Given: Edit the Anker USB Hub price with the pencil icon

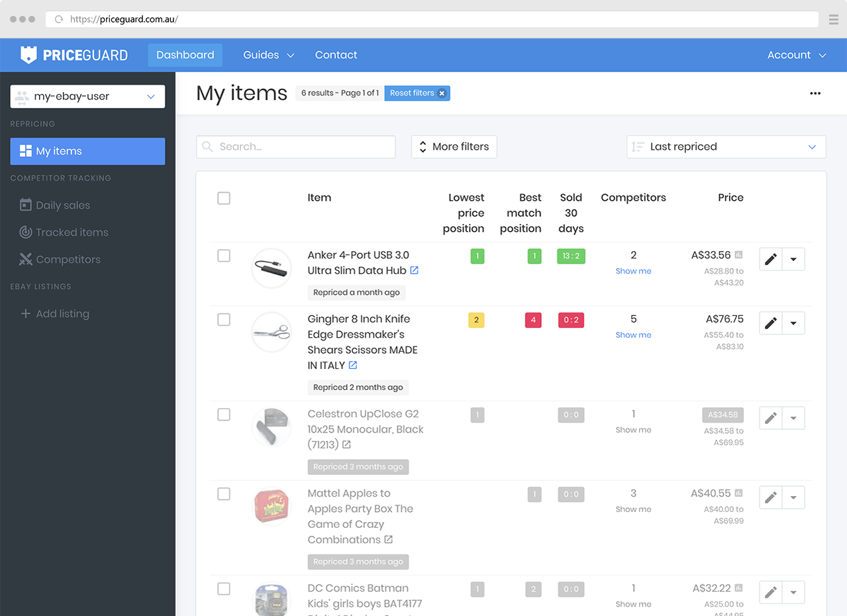Looking at the screenshot, I should (x=770, y=259).
